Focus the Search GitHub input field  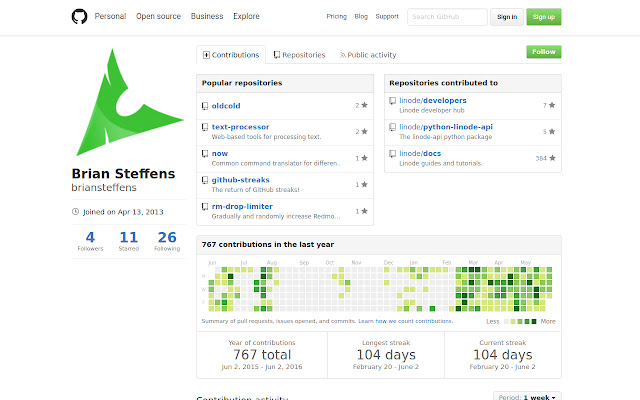pyautogui.click(x=447, y=17)
